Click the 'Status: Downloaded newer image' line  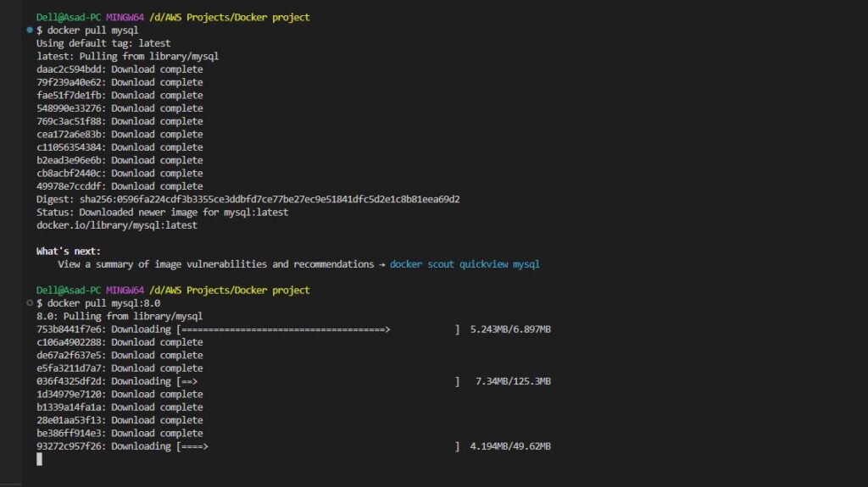coord(162,213)
